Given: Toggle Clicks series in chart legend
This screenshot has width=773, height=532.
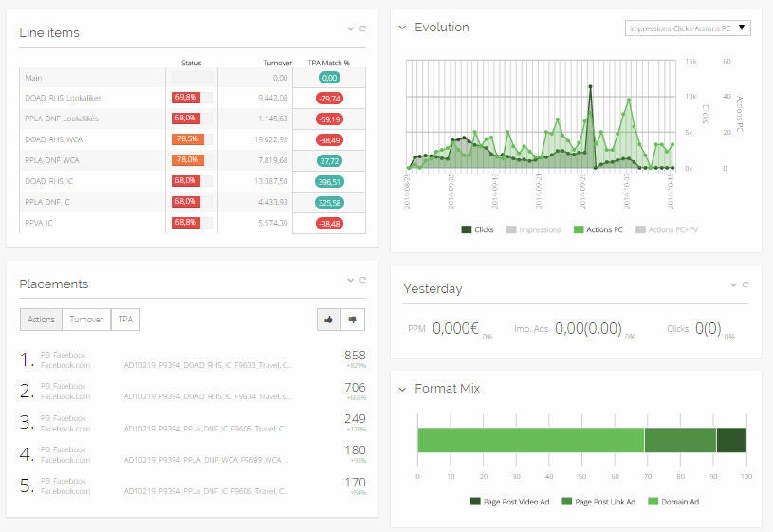Looking at the screenshot, I should pos(478,229).
